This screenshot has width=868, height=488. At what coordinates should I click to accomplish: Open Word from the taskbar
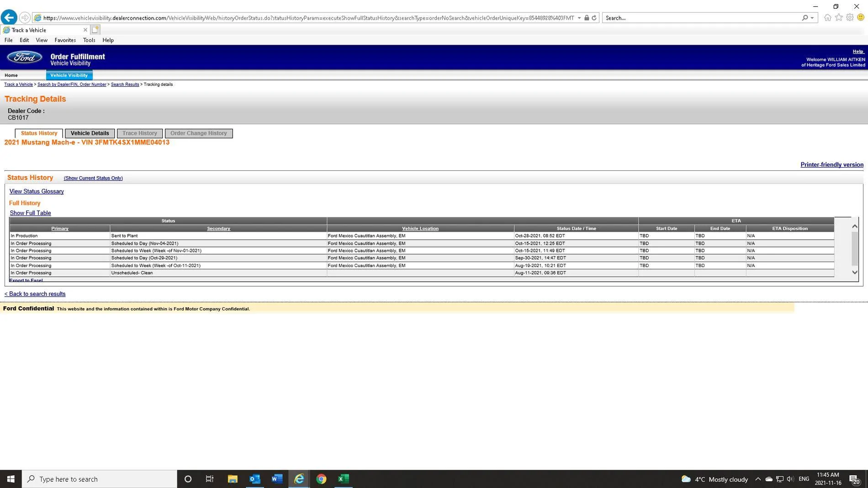277,479
